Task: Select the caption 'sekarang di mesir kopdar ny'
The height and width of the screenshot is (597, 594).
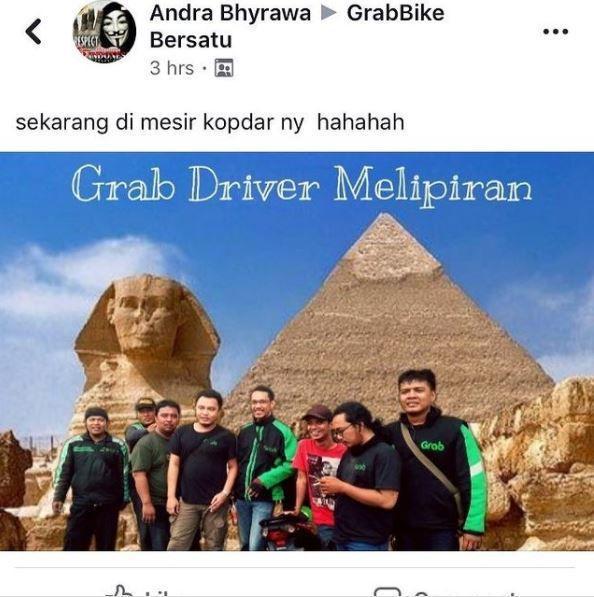Action: 160,123
